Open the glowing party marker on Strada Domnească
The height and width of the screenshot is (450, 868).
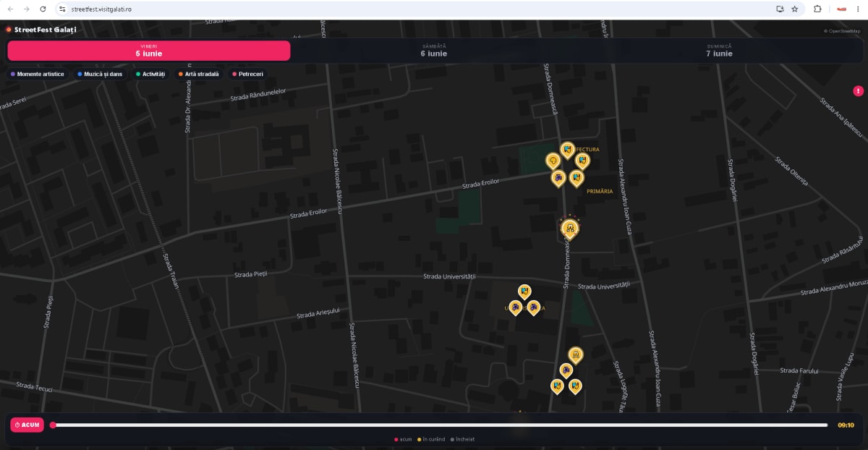click(570, 229)
